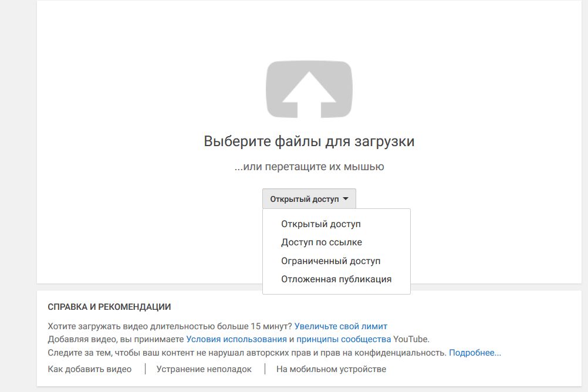Click the ...или перетащите их мышью text
This screenshot has height=392, width=588.
pos(309,167)
